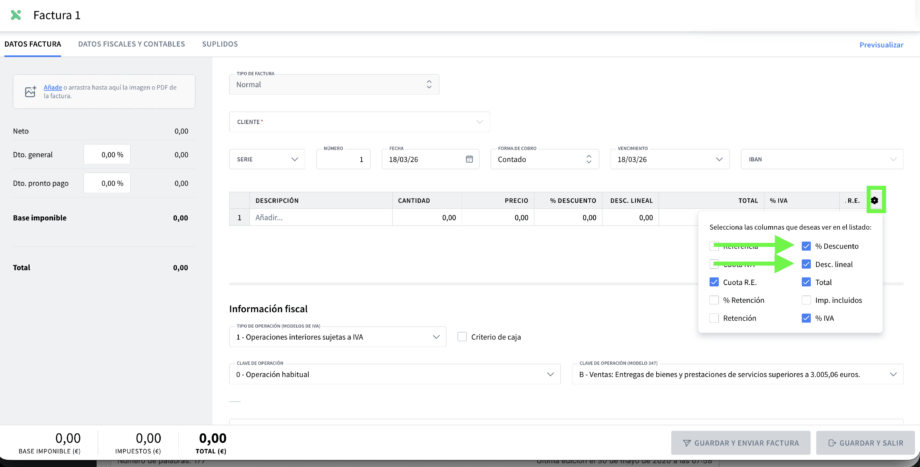Screen dimensions: 920x467
Task: Click the exit icon on Guardar y salir
Action: pyautogui.click(x=832, y=442)
